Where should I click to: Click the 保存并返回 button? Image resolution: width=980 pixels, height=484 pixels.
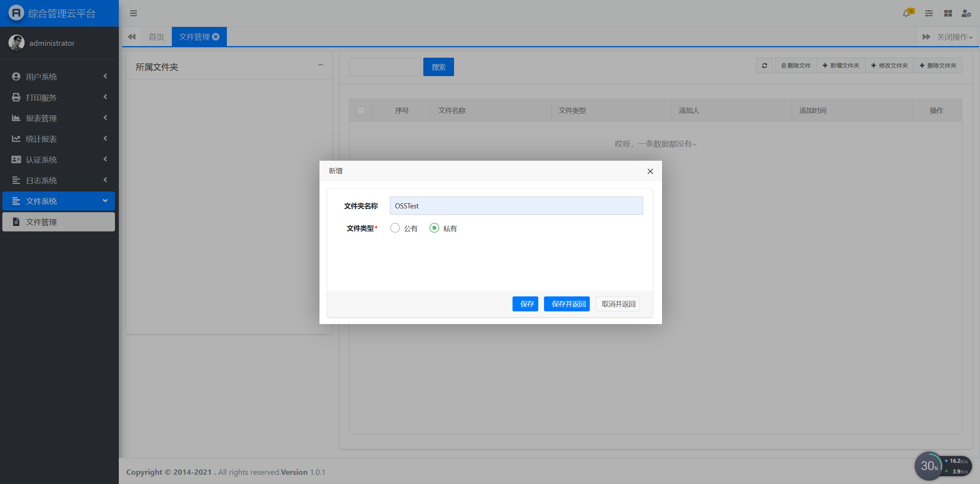[567, 304]
